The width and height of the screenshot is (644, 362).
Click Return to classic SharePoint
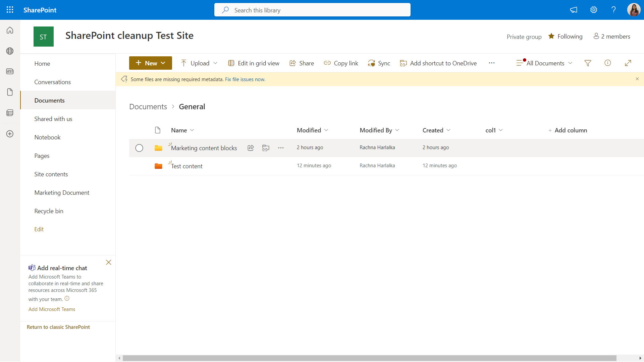coord(58,327)
